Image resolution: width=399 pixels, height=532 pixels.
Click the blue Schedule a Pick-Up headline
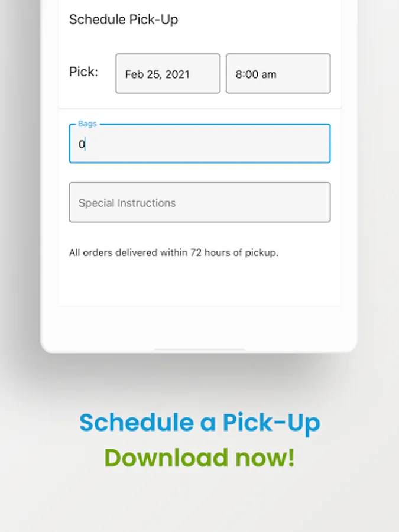coord(200,423)
